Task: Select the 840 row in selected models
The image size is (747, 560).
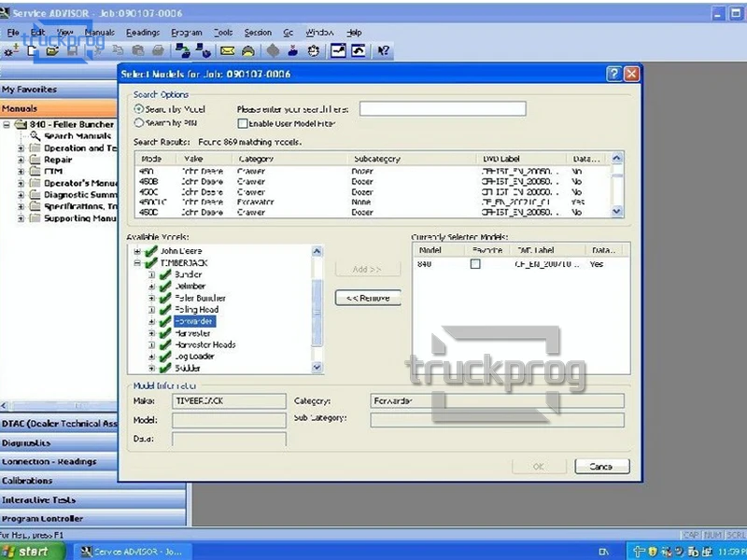Action: pyautogui.click(x=521, y=264)
